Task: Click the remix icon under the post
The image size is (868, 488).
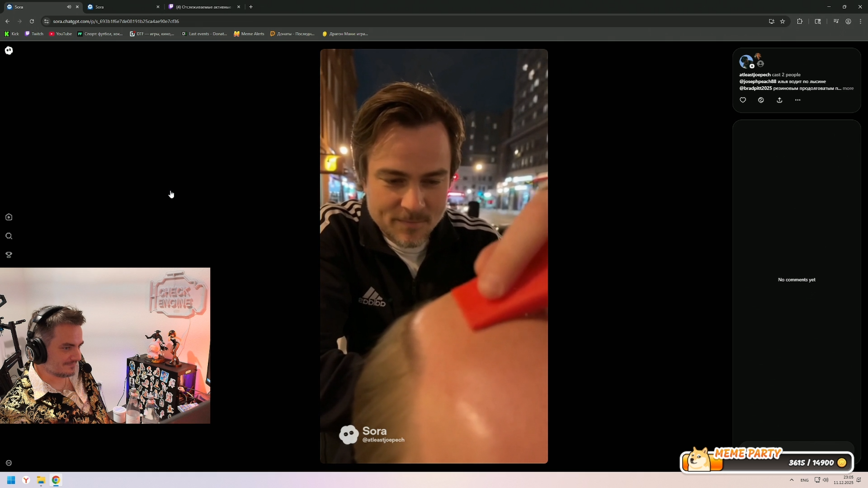Action: coord(761,100)
